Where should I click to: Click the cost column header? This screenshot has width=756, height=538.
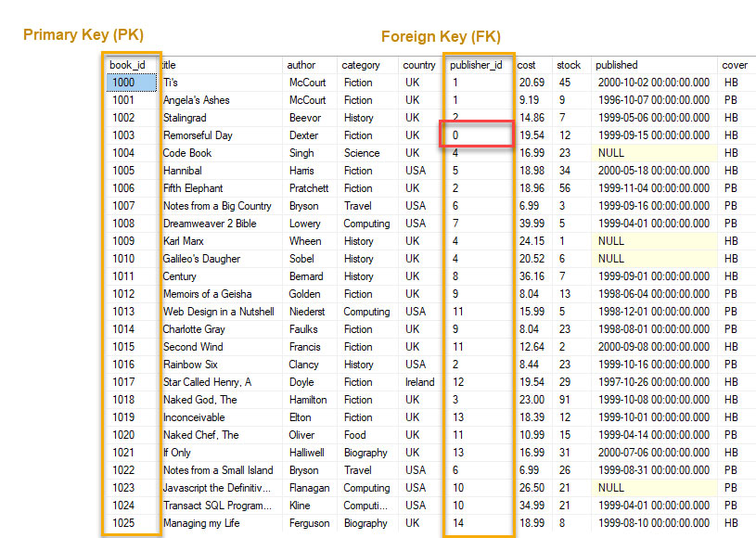(x=527, y=65)
